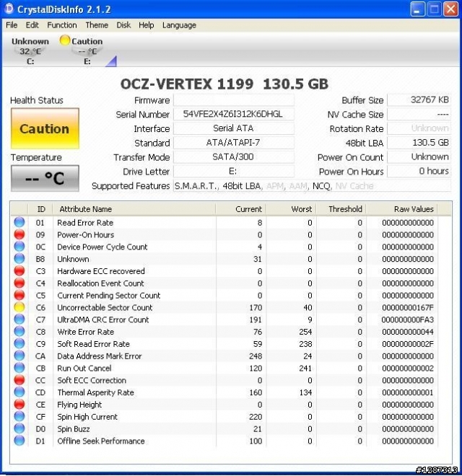The height and width of the screenshot is (476, 462).
Task: Click blue icon for UltraDMA CRC Error Count
Action: click(19, 319)
